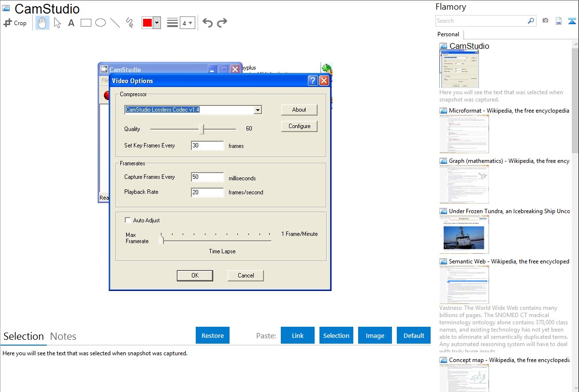Image resolution: width=579 pixels, height=392 pixels.
Task: Cancel the Video Options dialog
Action: (246, 275)
